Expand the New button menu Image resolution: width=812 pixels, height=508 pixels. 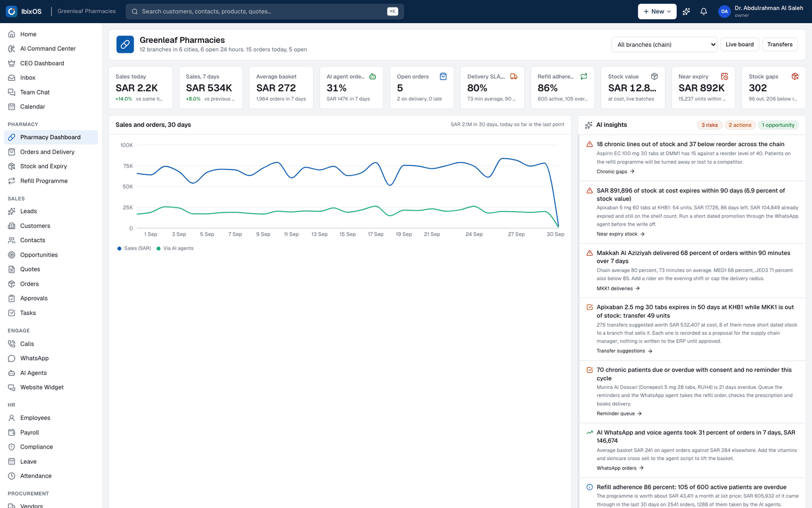657,11
